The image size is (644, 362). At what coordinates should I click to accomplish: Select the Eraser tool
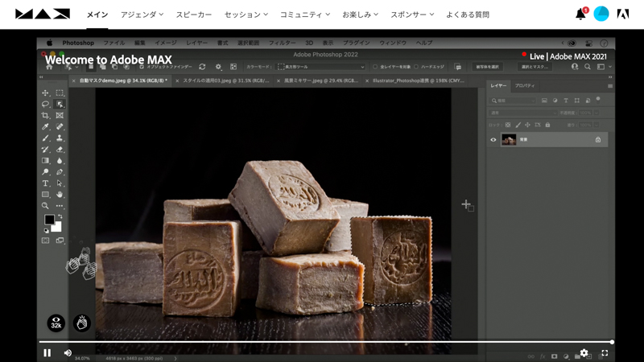click(60, 150)
